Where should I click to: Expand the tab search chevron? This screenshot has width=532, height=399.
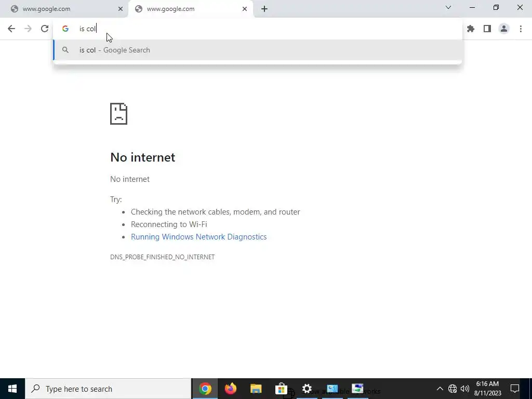coord(448,7)
